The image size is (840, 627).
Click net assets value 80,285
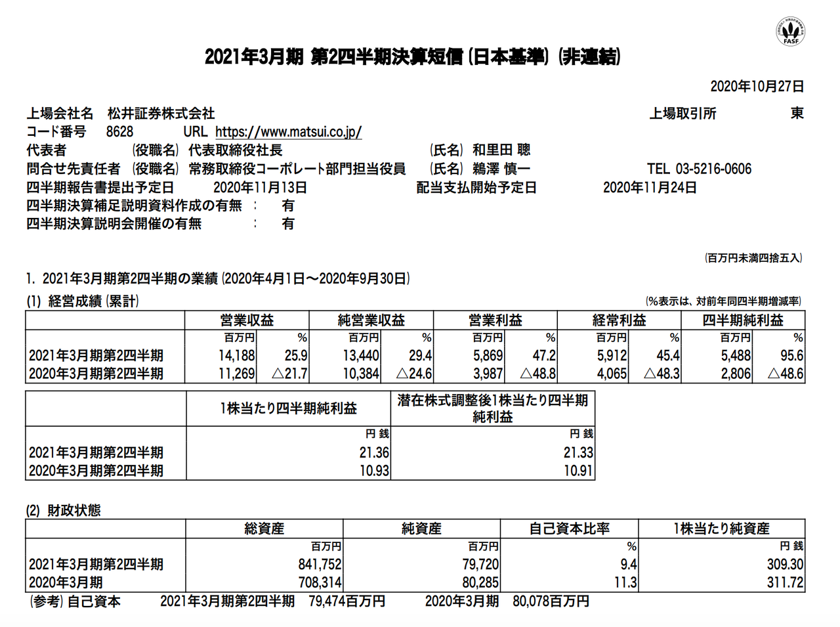[x=480, y=582]
